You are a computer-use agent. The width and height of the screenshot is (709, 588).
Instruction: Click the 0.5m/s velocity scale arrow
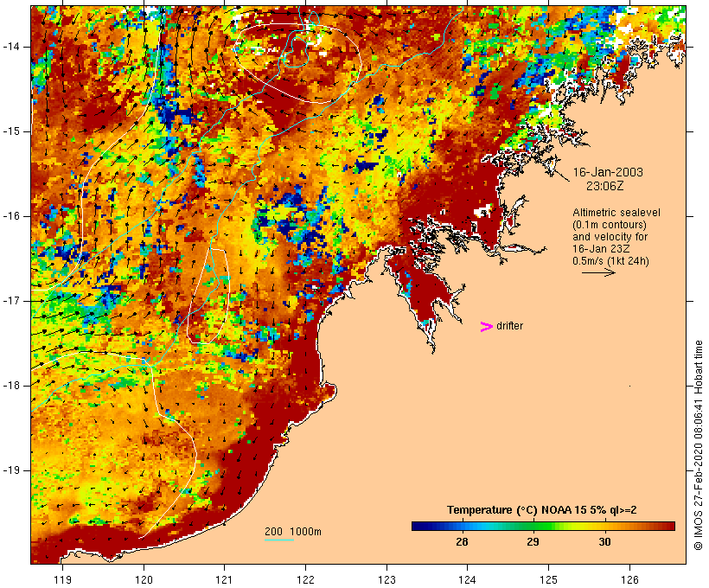[x=598, y=272]
